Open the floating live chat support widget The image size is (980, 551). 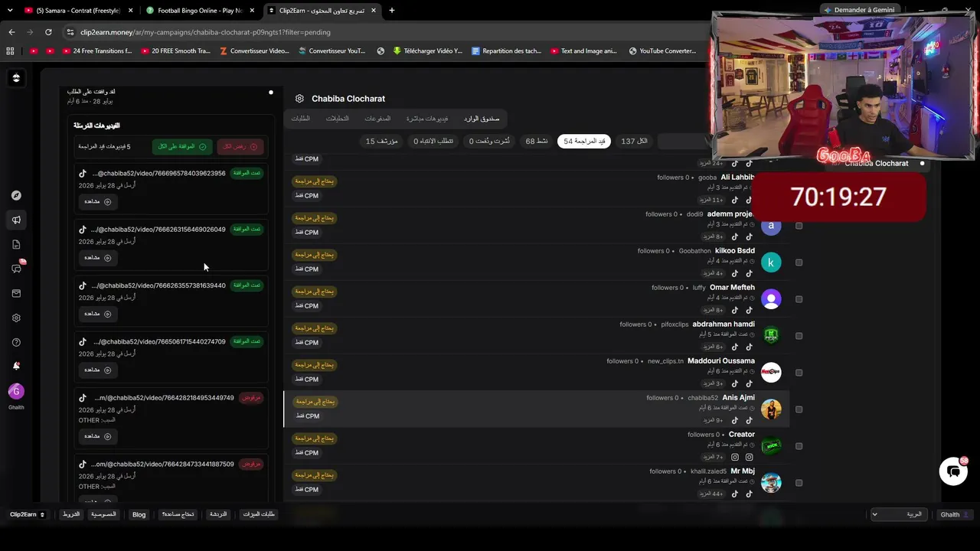click(953, 471)
